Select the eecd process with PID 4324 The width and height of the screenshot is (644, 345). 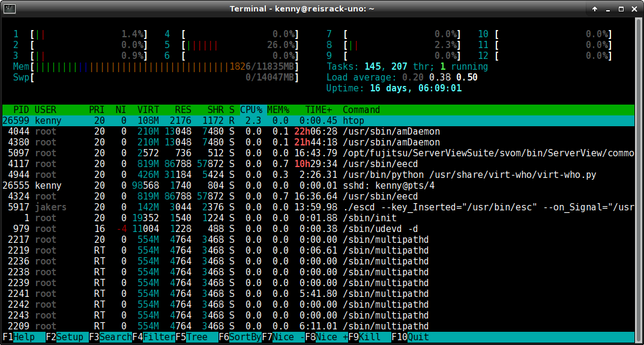pyautogui.click(x=318, y=196)
